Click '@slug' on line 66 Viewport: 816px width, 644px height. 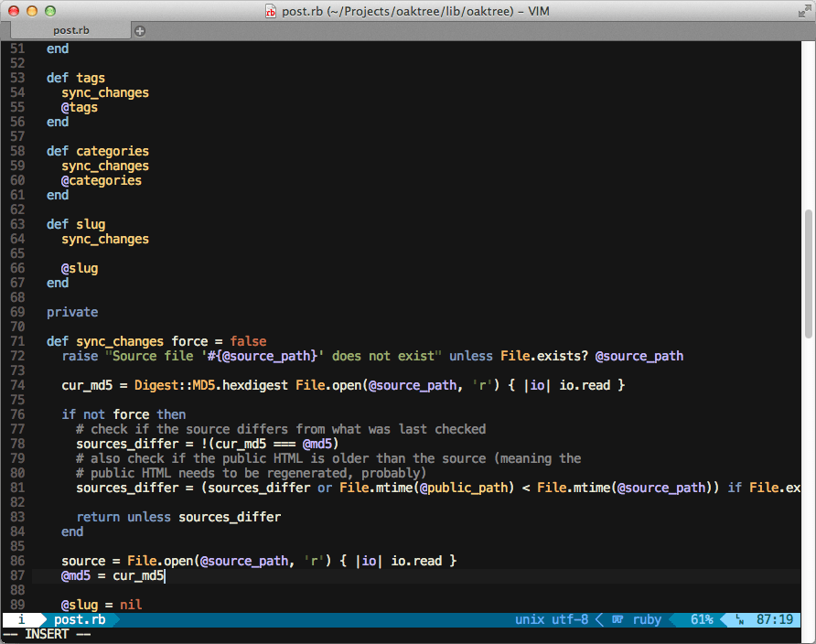80,268
